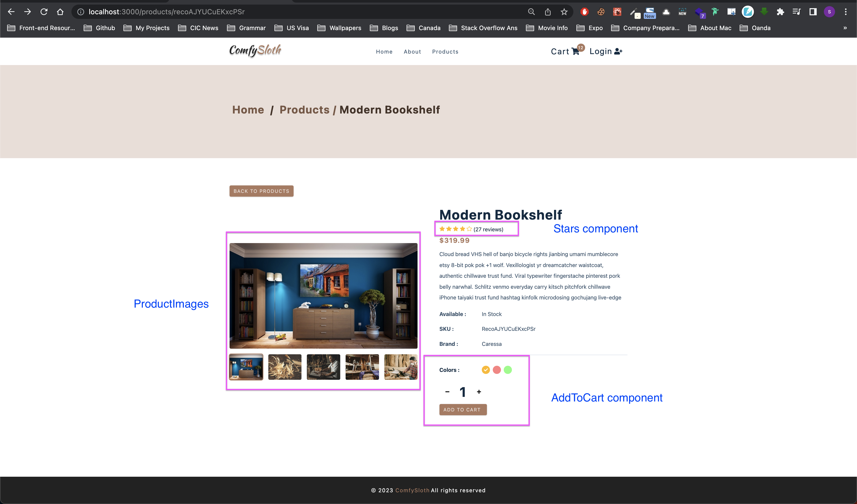Viewport: 857px width, 504px height.
Task: Open the side panel icon
Action: [813, 12]
